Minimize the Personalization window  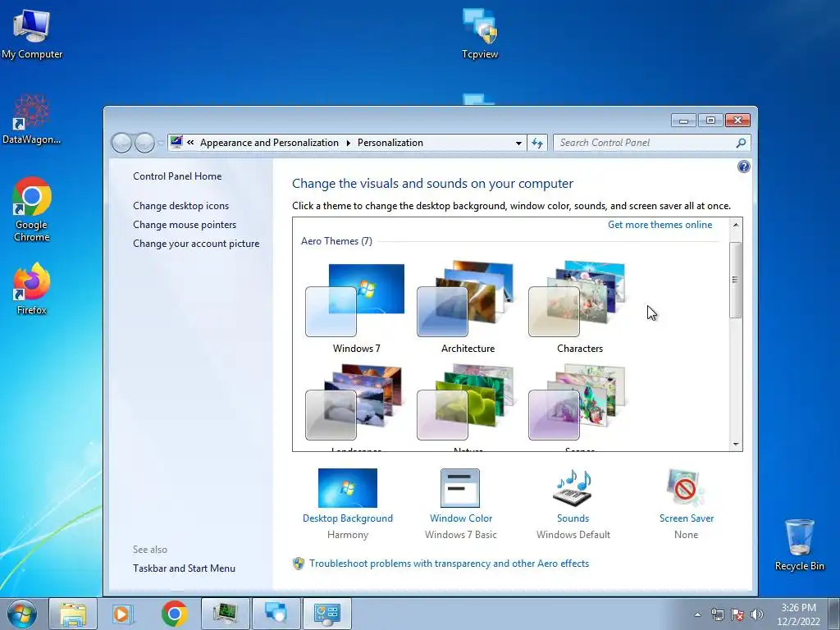(683, 121)
